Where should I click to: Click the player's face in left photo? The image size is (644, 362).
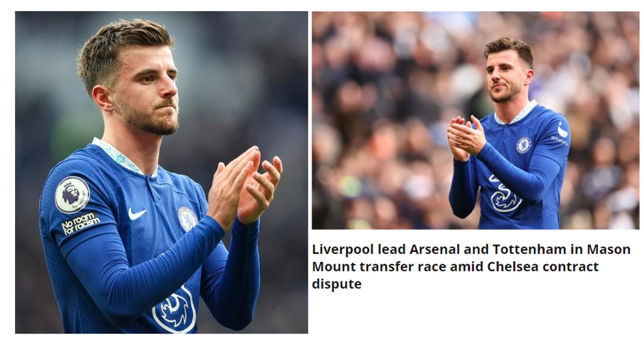point(150,88)
